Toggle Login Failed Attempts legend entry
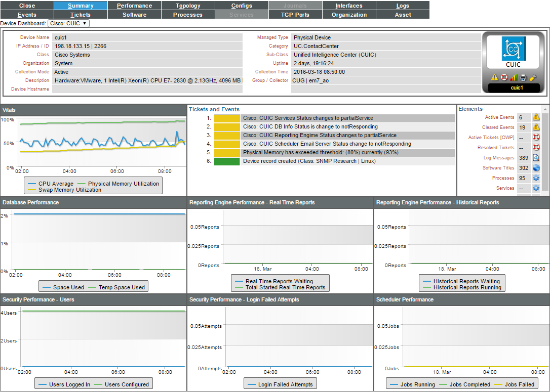The width and height of the screenshot is (550, 392). point(280,384)
